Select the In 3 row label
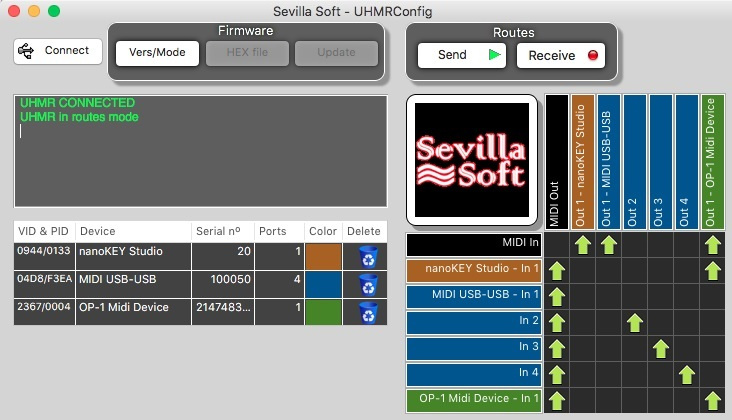This screenshot has height=420, width=732. click(474, 349)
